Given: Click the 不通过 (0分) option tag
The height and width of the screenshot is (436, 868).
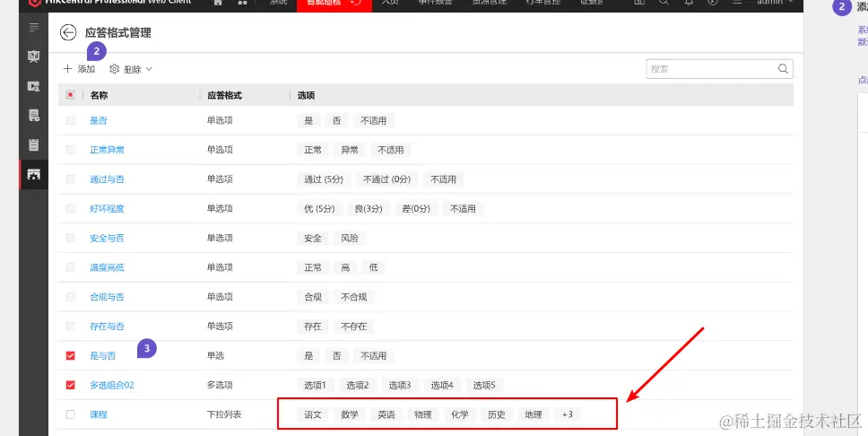Looking at the screenshot, I should click(x=387, y=179).
